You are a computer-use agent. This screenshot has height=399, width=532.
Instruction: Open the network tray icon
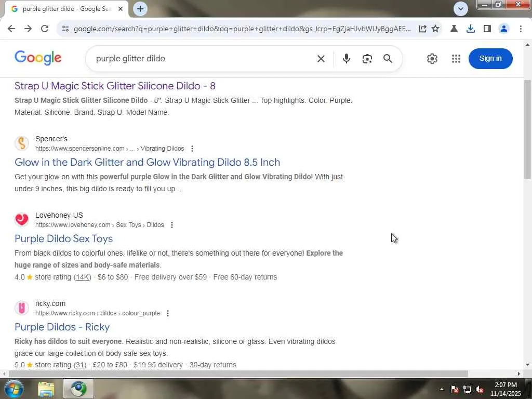click(x=467, y=390)
